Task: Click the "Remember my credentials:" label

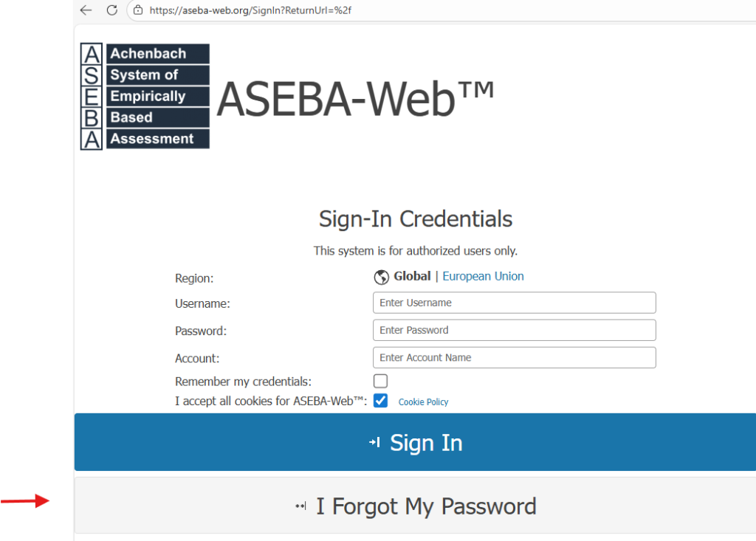Action: point(243,382)
